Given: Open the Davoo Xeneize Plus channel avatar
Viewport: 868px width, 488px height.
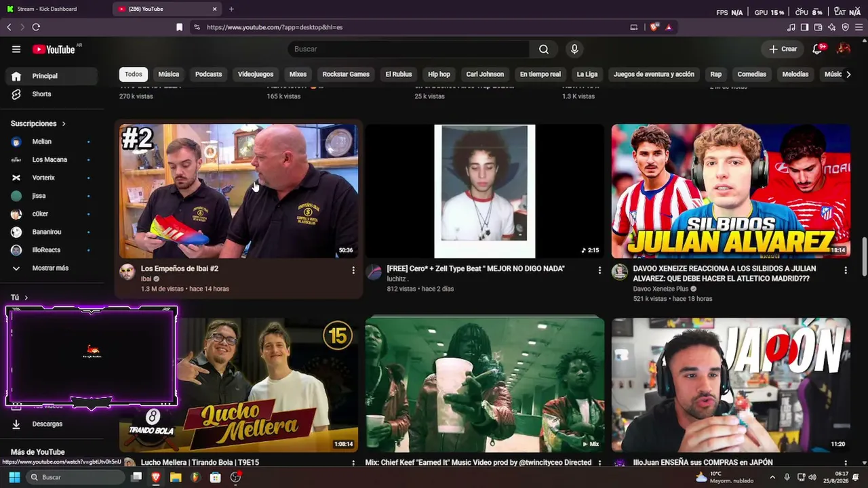Looking at the screenshot, I should pyautogui.click(x=620, y=272).
